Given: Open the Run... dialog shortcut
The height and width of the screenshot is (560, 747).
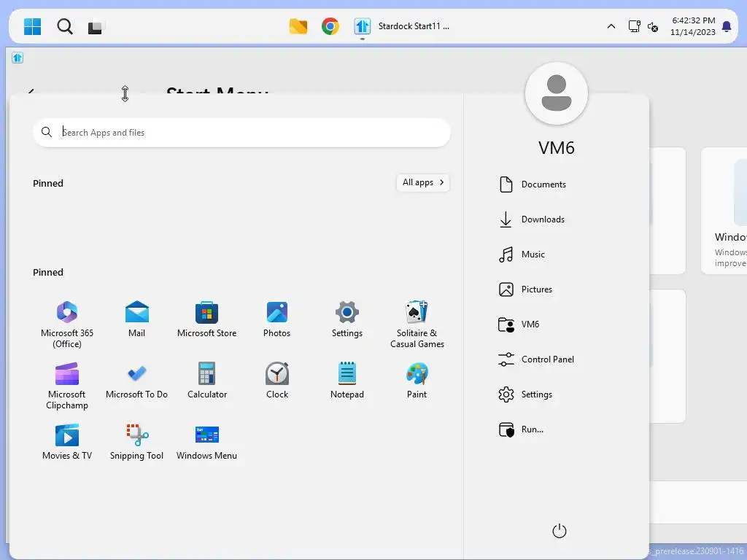Looking at the screenshot, I should click(x=521, y=429).
